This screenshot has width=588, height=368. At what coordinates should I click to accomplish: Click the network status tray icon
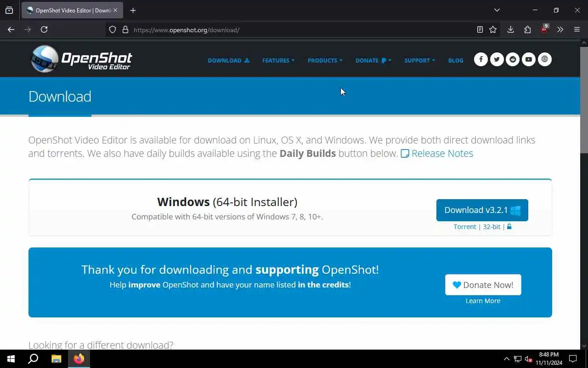pyautogui.click(x=518, y=359)
